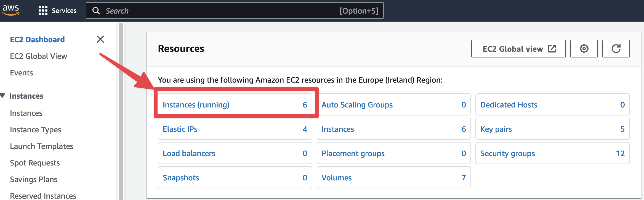Viewport: 644px width, 200px height.
Task: Open Reserved Instances in sidebar
Action: click(x=43, y=196)
